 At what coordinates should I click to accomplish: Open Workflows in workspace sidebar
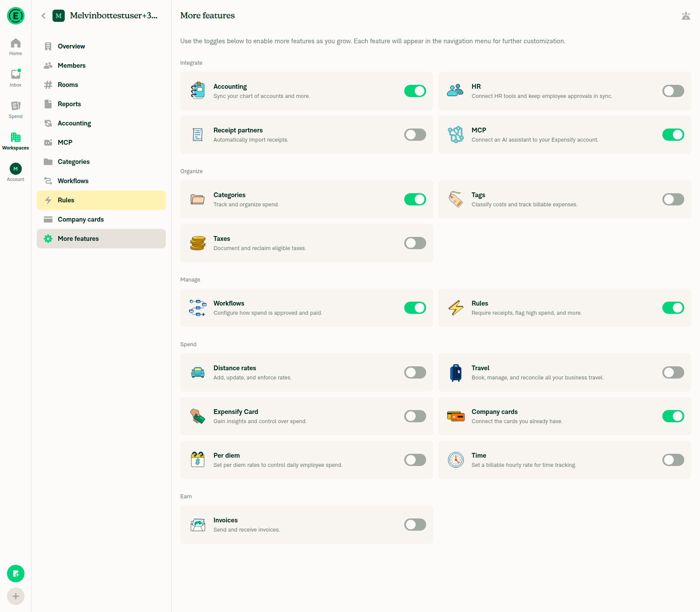click(101, 181)
